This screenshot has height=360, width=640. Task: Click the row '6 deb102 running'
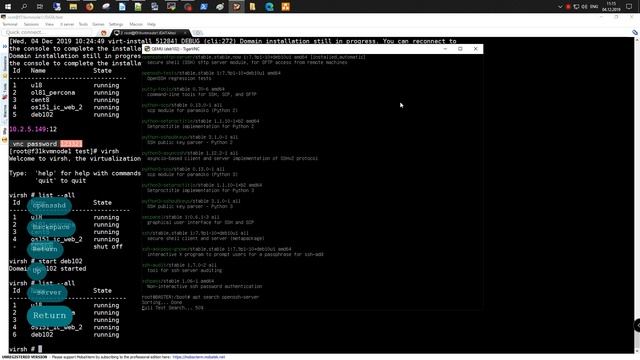66,335
